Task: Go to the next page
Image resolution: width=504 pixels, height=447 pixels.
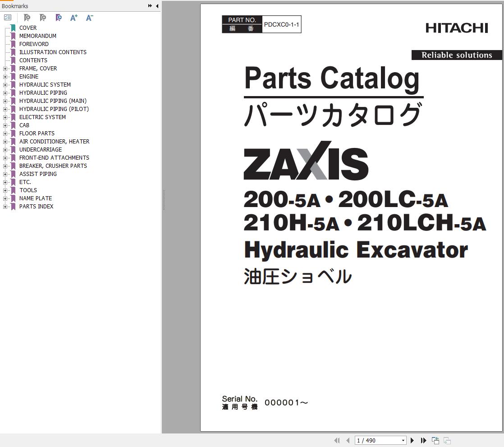Action: (x=412, y=440)
